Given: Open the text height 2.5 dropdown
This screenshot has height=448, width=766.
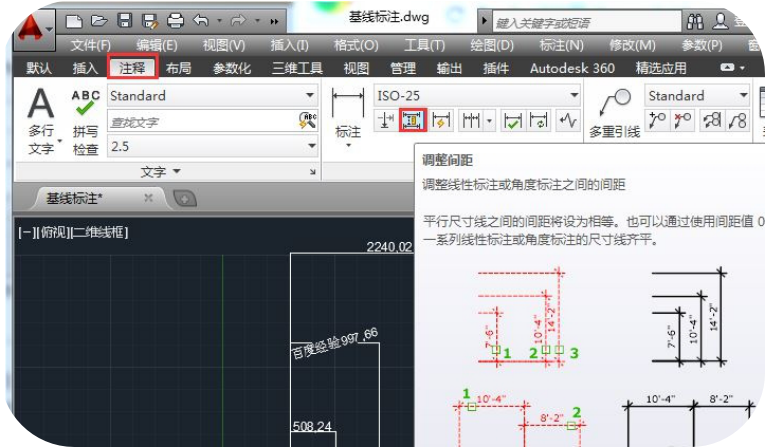Looking at the screenshot, I should pyautogui.click(x=212, y=146).
